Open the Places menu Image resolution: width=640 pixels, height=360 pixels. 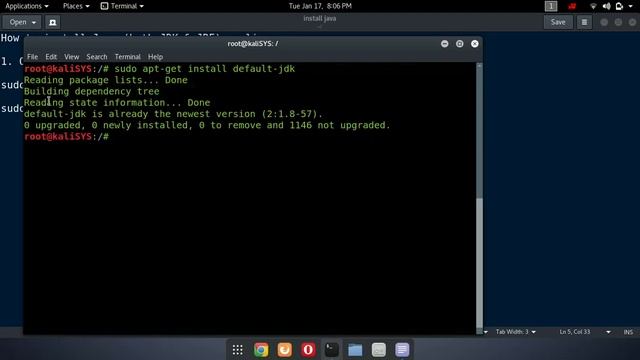click(76, 6)
